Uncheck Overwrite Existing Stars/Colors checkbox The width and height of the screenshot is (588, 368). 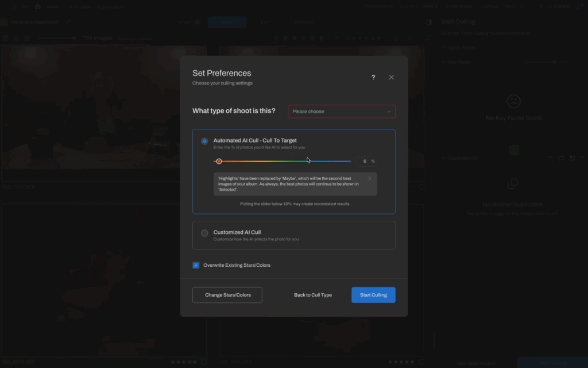(x=196, y=265)
